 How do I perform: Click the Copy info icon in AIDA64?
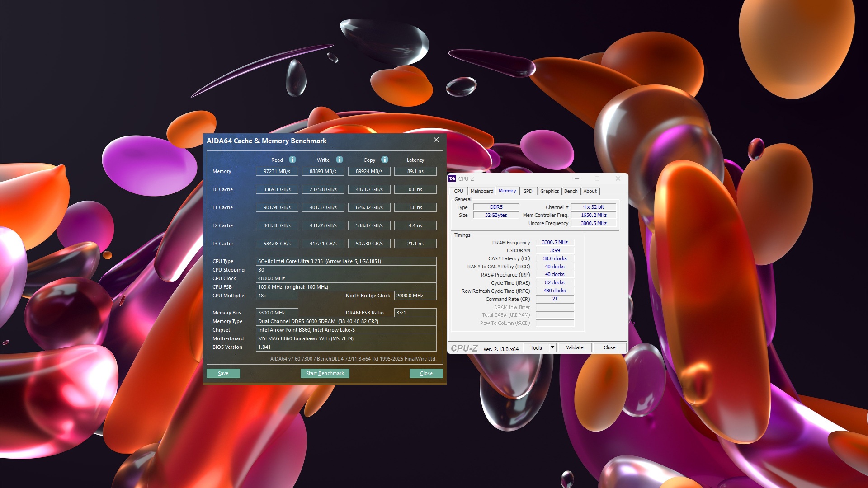point(385,160)
